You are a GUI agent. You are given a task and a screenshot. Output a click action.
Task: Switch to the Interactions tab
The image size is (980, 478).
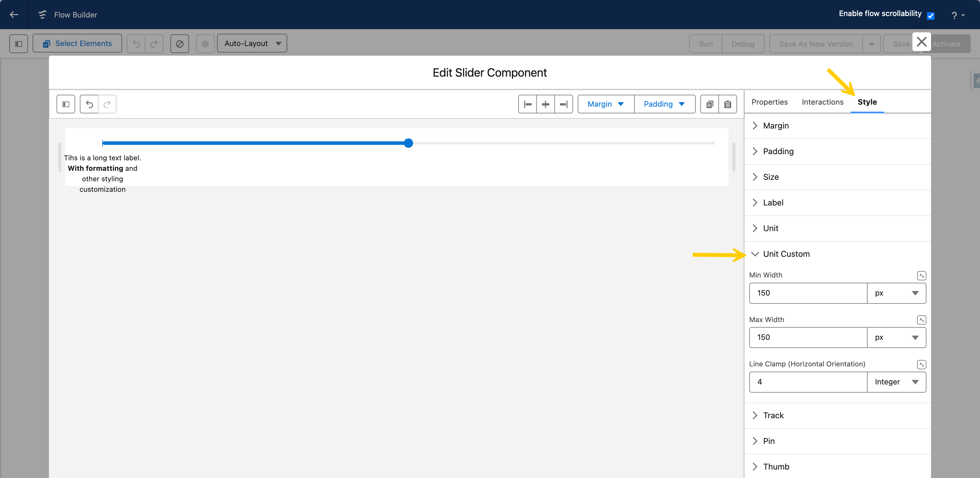click(x=822, y=102)
